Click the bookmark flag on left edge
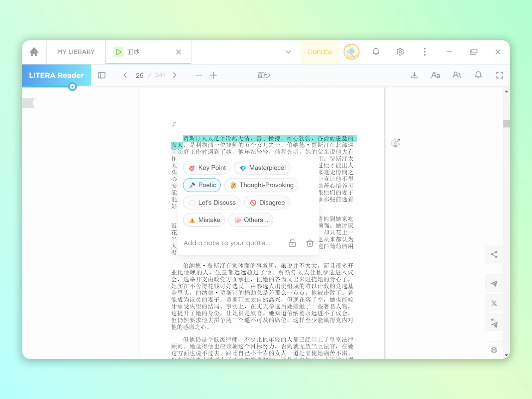This screenshot has height=399, width=532. (28, 103)
